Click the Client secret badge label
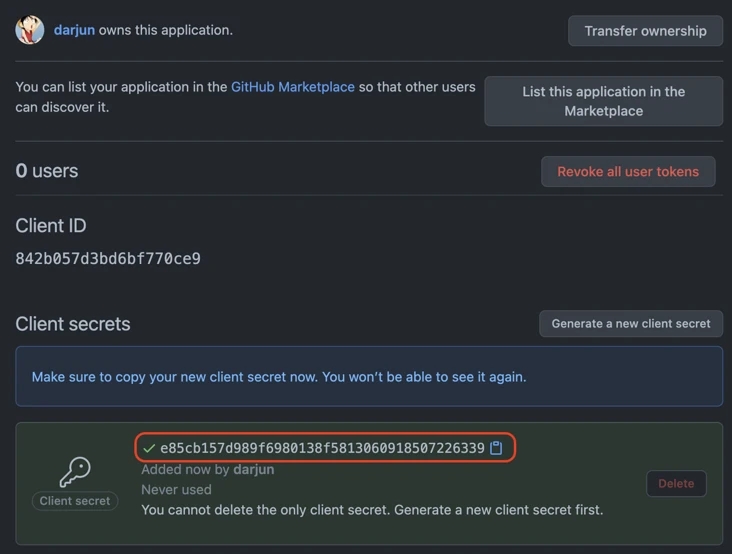This screenshot has height=554, width=732. [x=75, y=501]
